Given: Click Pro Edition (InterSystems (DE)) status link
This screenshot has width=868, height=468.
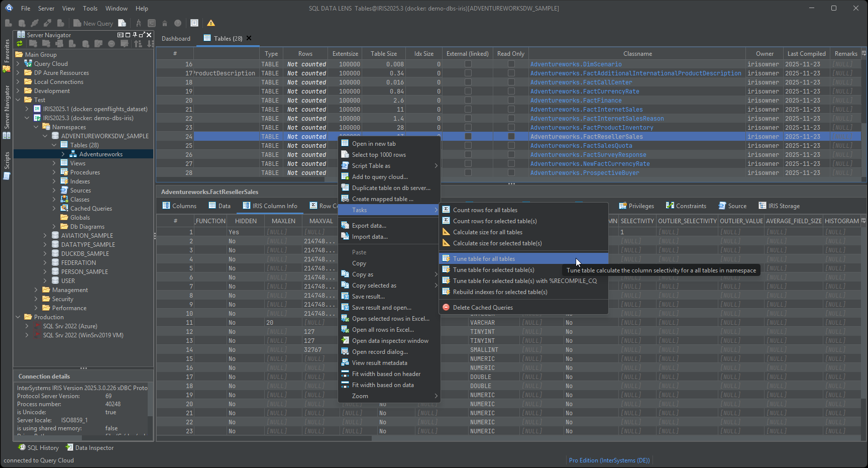Looking at the screenshot, I should tap(609, 460).
